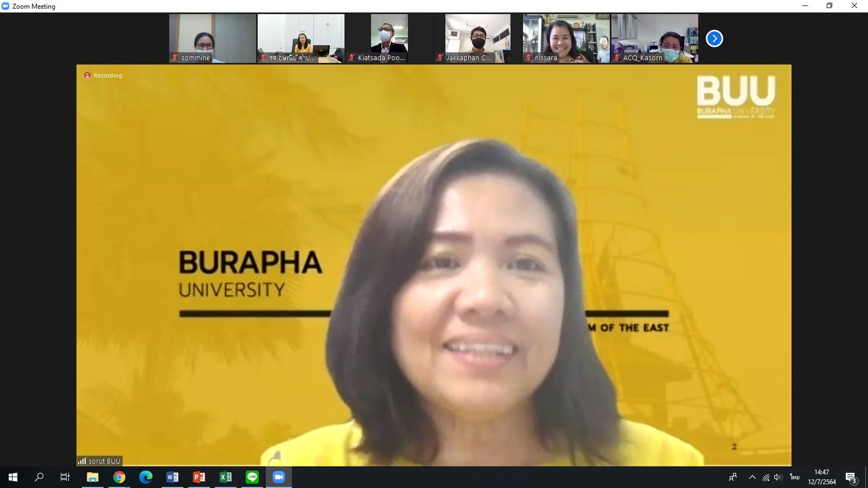The image size is (868, 488).
Task: Open Google Chrome from the taskbar
Action: [x=119, y=477]
